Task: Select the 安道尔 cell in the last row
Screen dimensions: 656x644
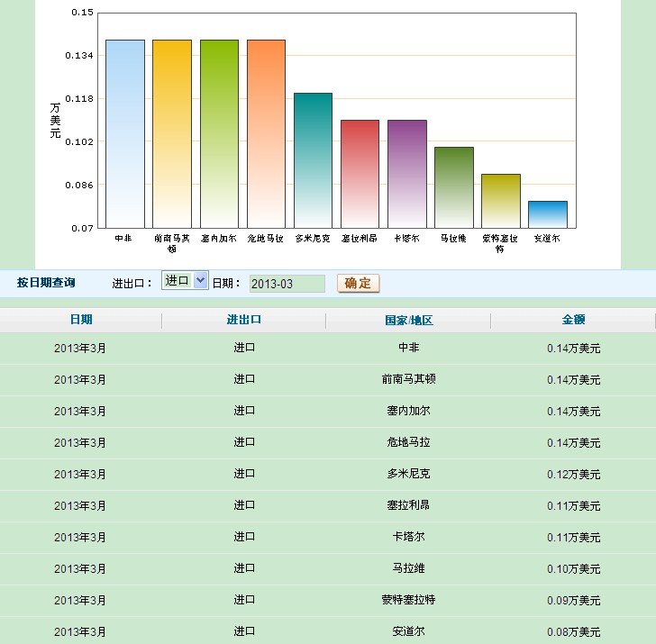Action: tap(408, 631)
